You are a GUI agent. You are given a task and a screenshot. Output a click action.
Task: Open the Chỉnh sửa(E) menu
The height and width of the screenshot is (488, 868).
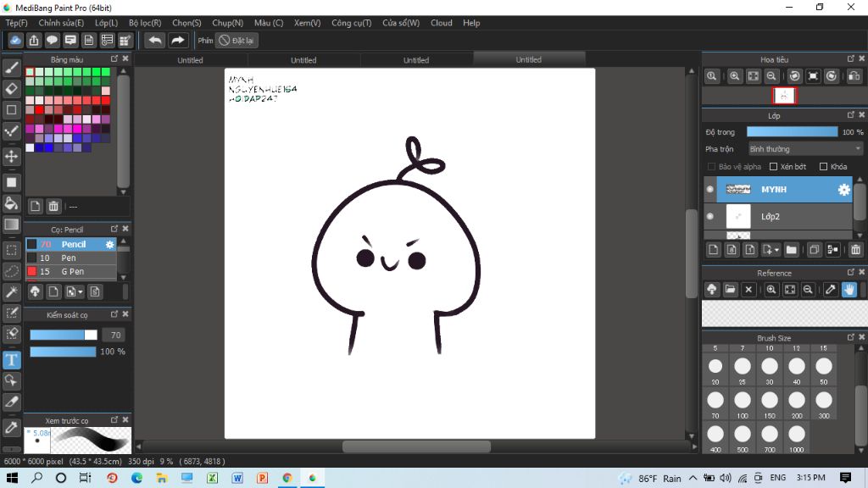[x=61, y=23]
